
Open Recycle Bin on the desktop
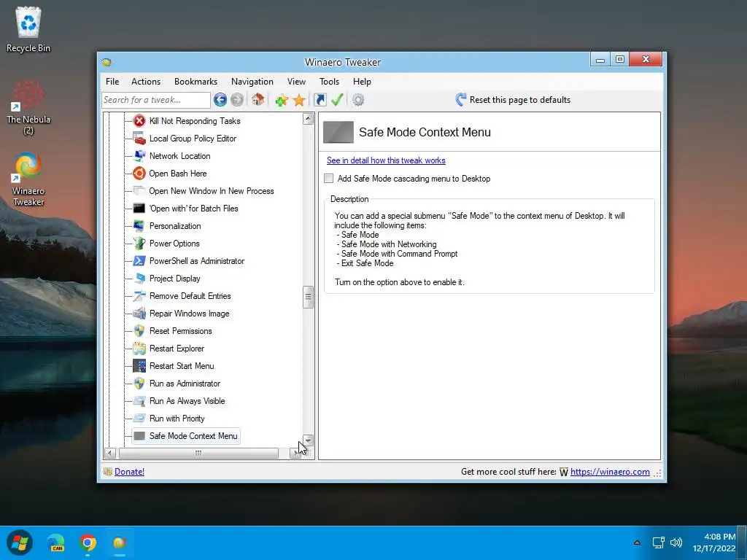point(28,29)
